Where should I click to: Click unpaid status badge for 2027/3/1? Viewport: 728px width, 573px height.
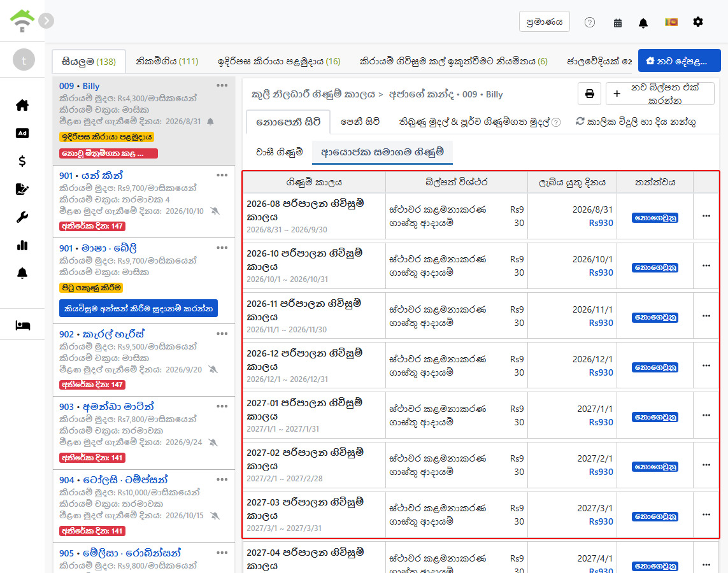coord(655,516)
